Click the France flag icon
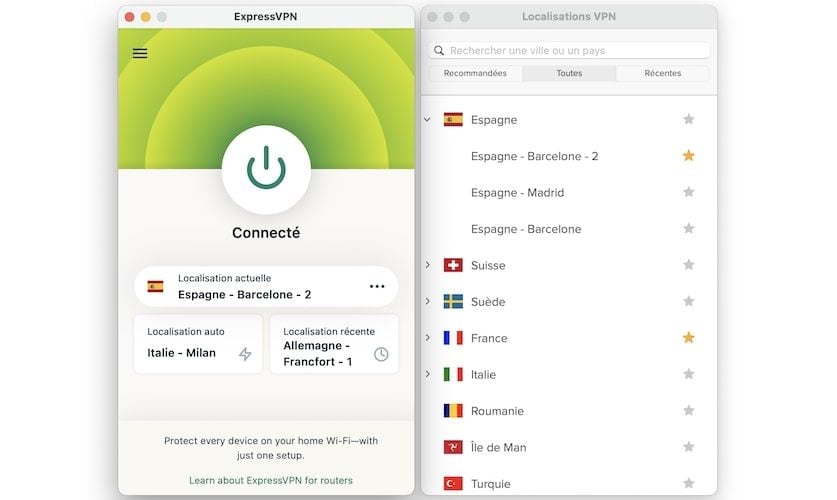Image resolution: width=837 pixels, height=500 pixels. [x=453, y=338]
